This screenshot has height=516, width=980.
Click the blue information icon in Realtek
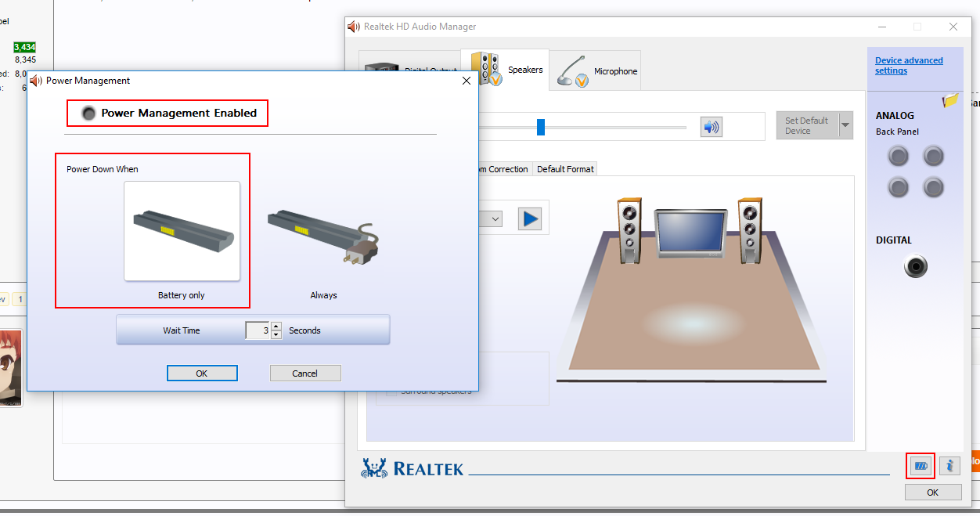coord(949,466)
